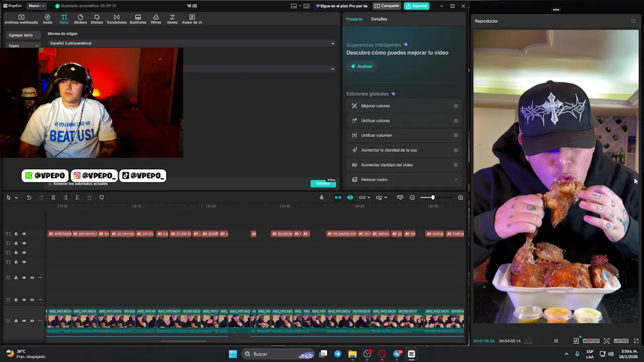Open Telegram from the taskbar
The height and width of the screenshot is (362, 644).
click(x=338, y=354)
